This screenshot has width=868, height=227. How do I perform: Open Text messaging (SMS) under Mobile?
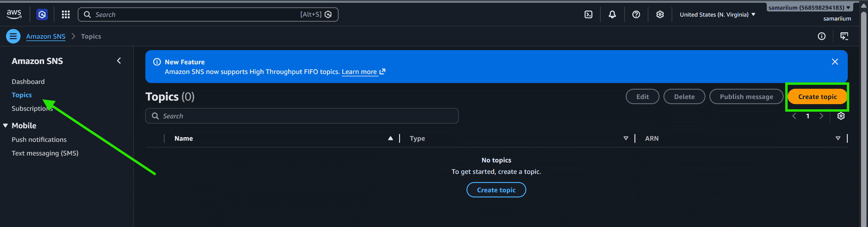coord(45,153)
